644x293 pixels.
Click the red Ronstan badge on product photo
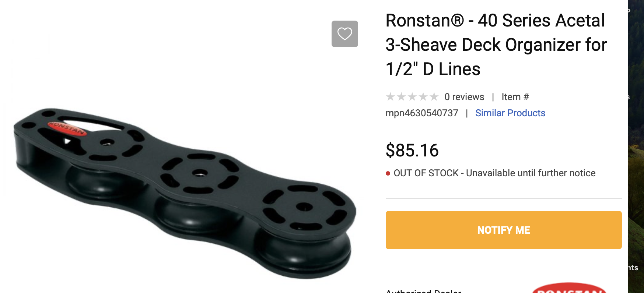[67, 128]
